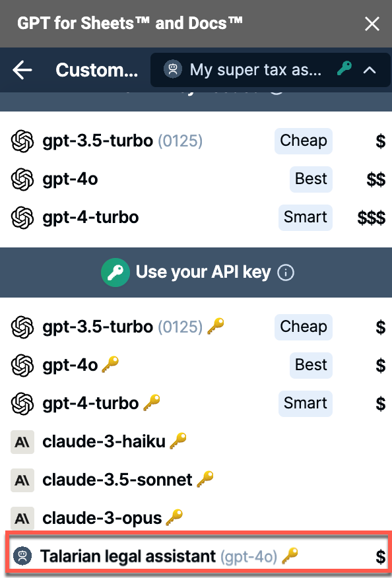Click the green API key circle icon

point(115,273)
